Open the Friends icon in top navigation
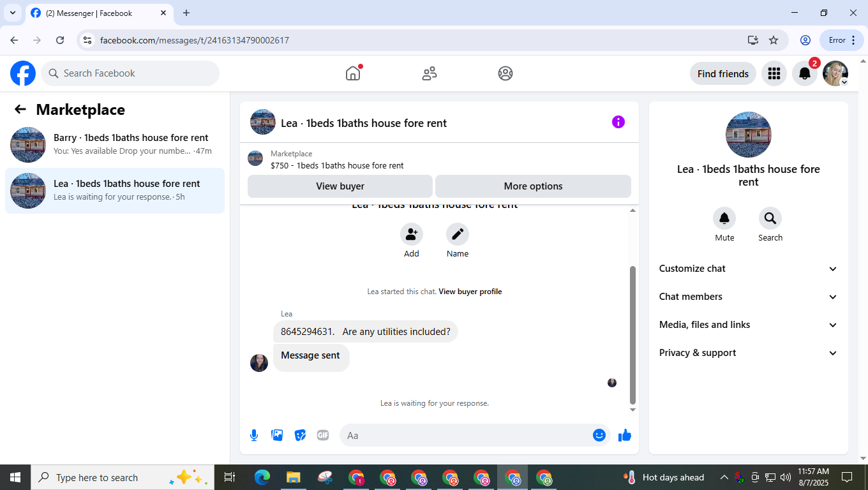 430,73
